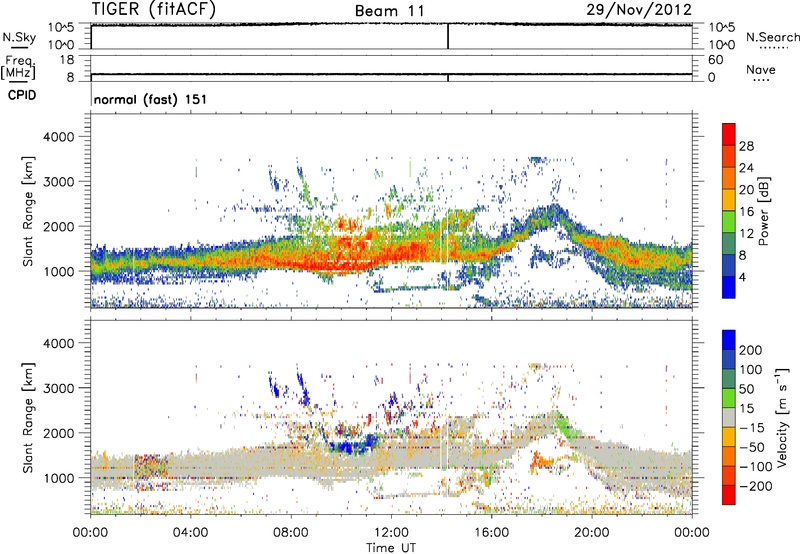Click the 4000 tick in power panel
The height and width of the screenshot is (554, 800).
(58, 137)
